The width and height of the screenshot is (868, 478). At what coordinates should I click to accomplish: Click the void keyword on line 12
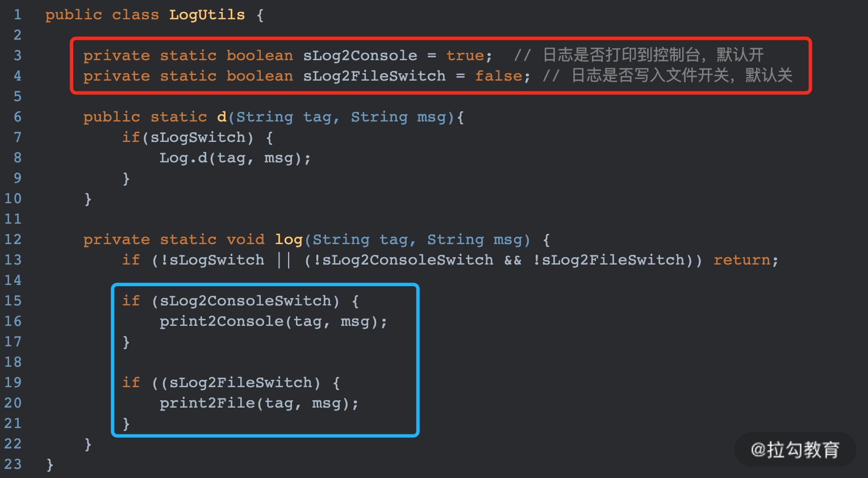pyautogui.click(x=245, y=240)
